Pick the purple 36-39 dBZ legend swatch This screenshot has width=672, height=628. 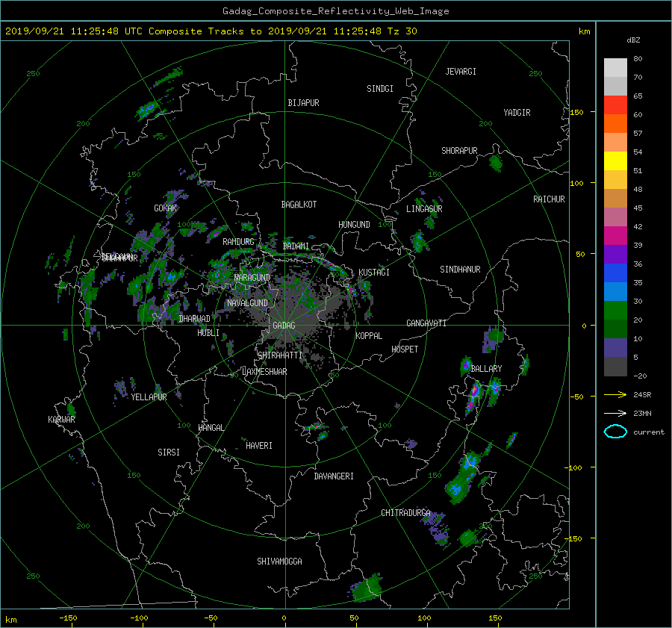click(x=615, y=254)
